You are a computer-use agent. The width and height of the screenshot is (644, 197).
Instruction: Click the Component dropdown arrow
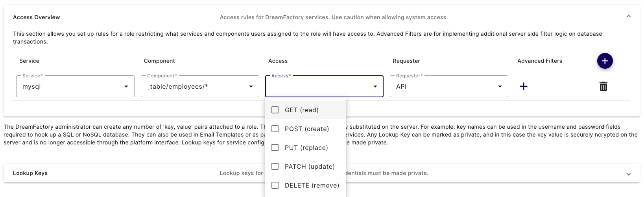click(251, 86)
